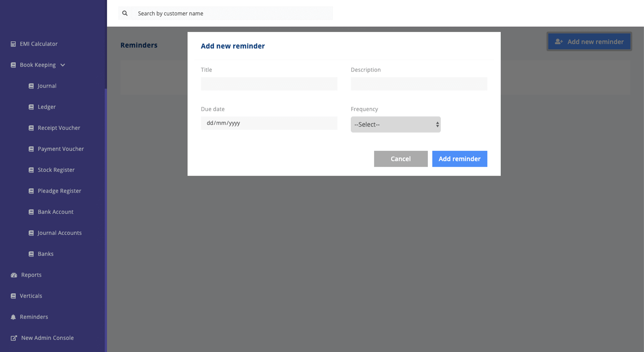Collapse the Book Keeping chevron
Viewport: 644px width, 352px height.
coord(62,65)
